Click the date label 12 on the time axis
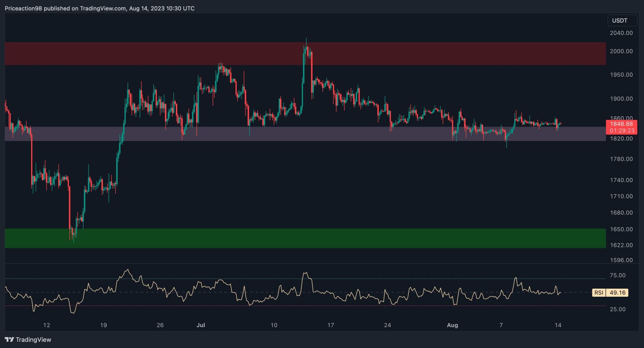Image resolution: width=644 pixels, height=348 pixels. 46,325
